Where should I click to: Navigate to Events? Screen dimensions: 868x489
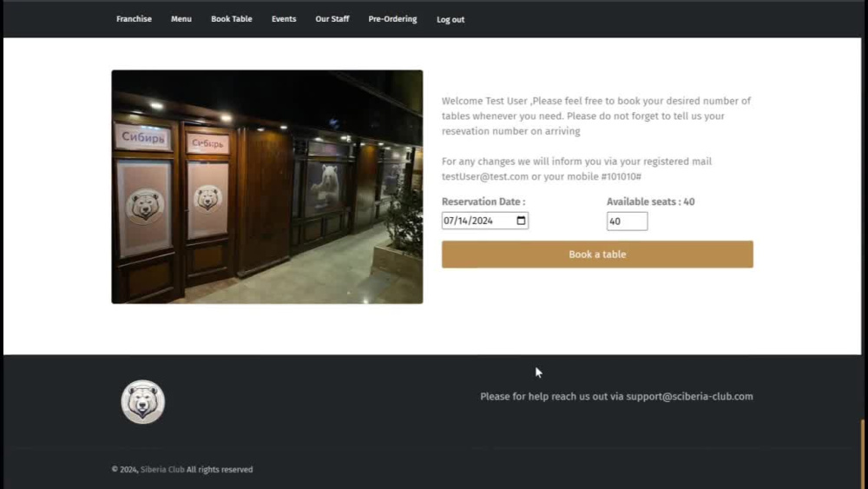click(x=284, y=19)
